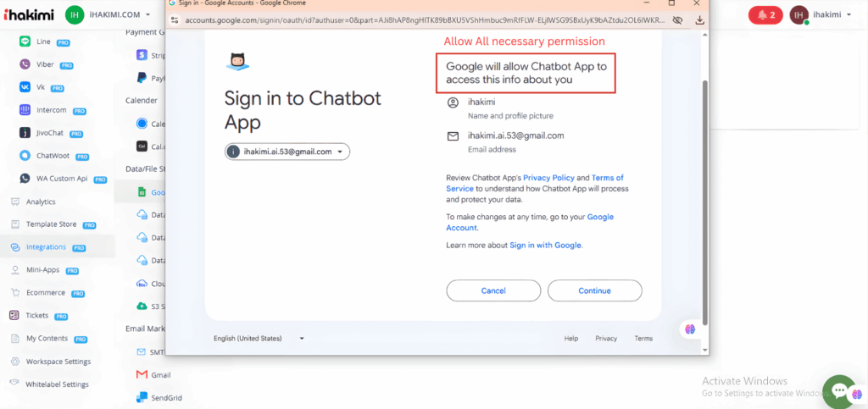Expand the Google account email selector
Screen dimensions: 868x409
click(287, 152)
